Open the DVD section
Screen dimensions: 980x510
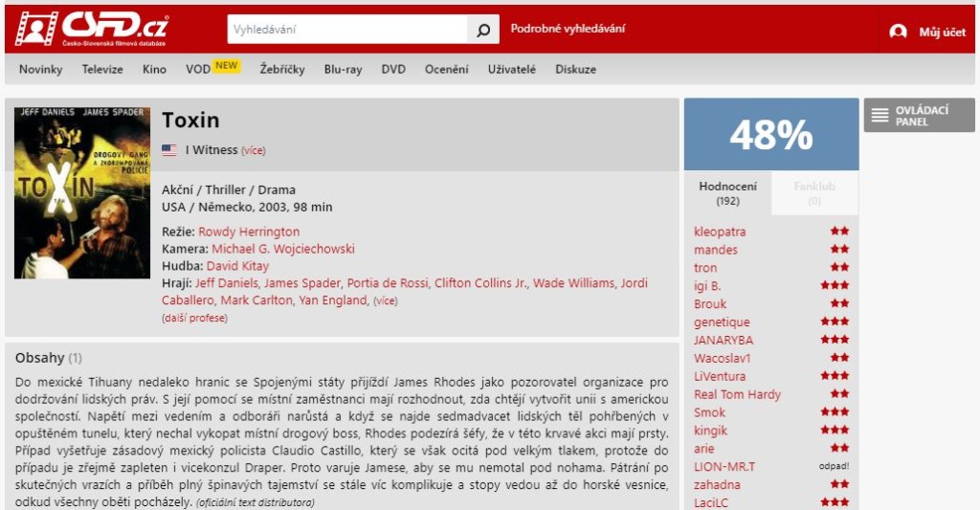(393, 70)
